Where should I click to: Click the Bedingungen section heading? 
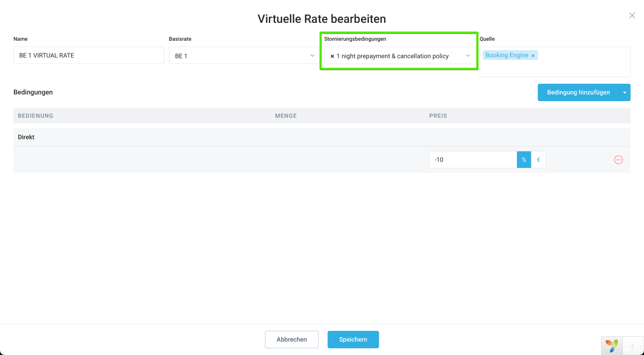click(33, 92)
